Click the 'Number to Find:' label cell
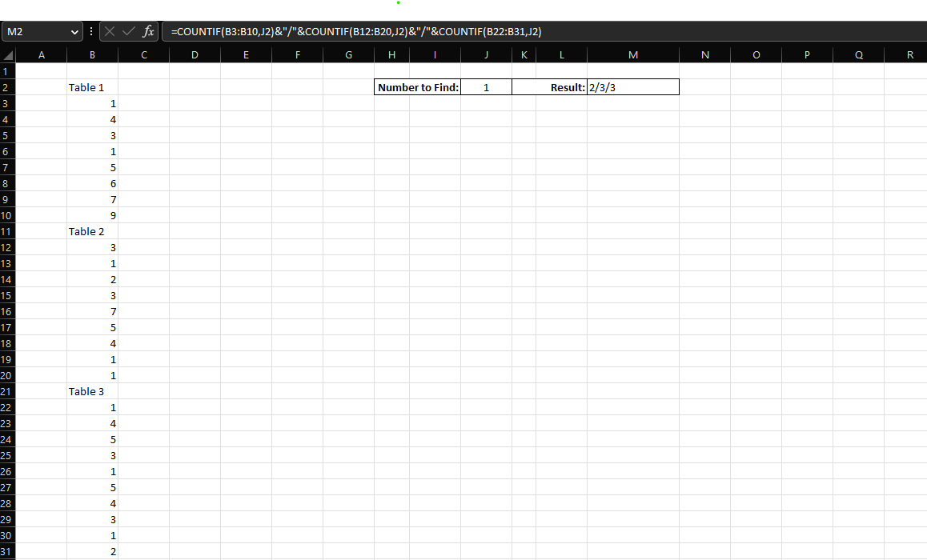The image size is (927, 560). tap(417, 87)
